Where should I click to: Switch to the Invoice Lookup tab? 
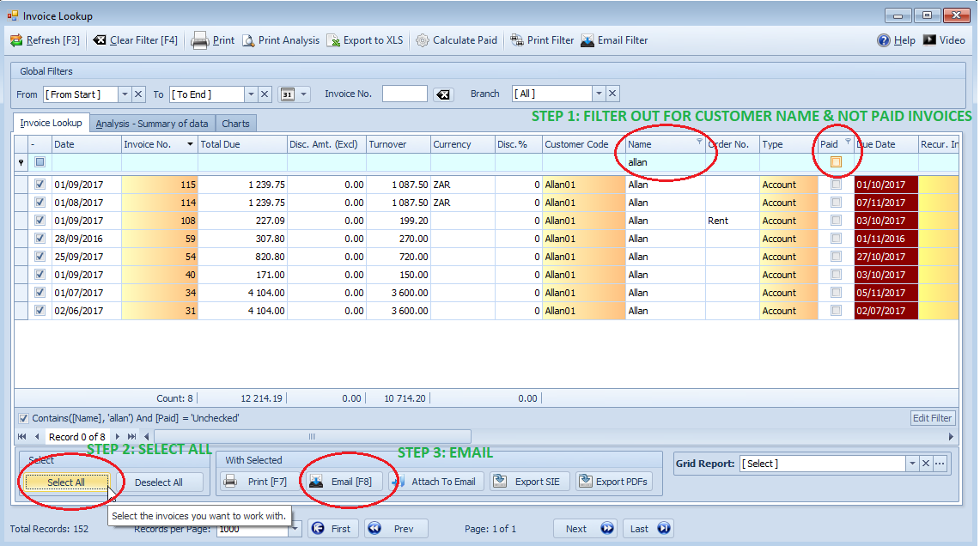tap(51, 123)
